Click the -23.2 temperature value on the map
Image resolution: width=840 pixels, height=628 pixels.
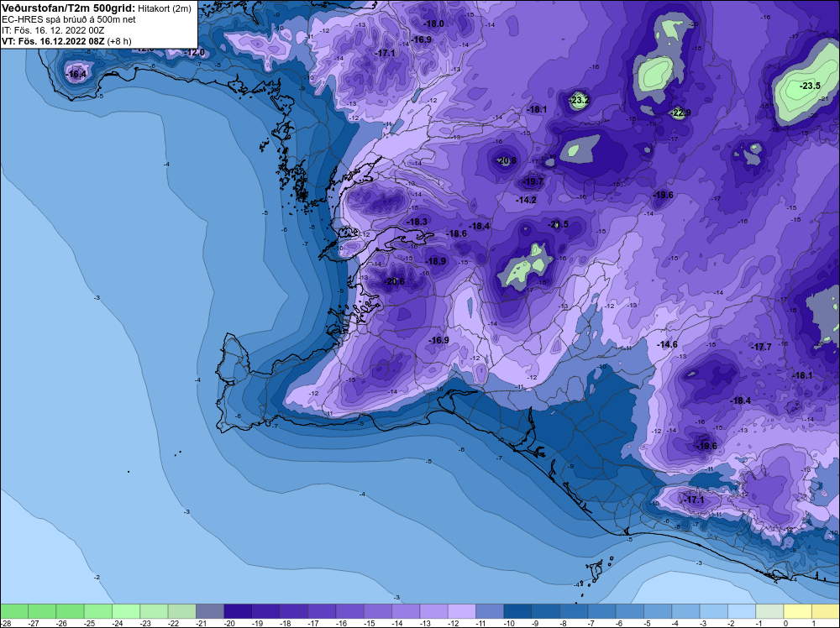580,100
